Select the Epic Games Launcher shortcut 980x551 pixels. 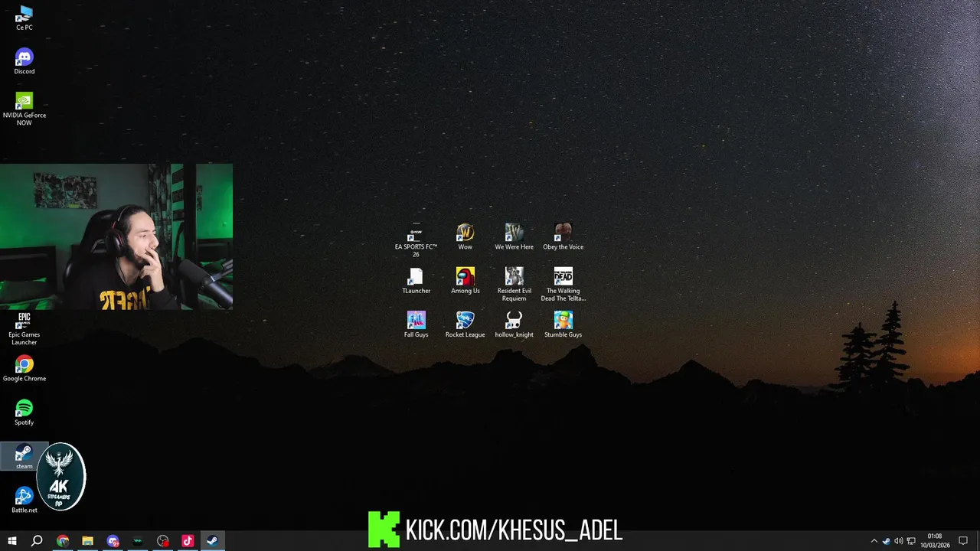[24, 329]
